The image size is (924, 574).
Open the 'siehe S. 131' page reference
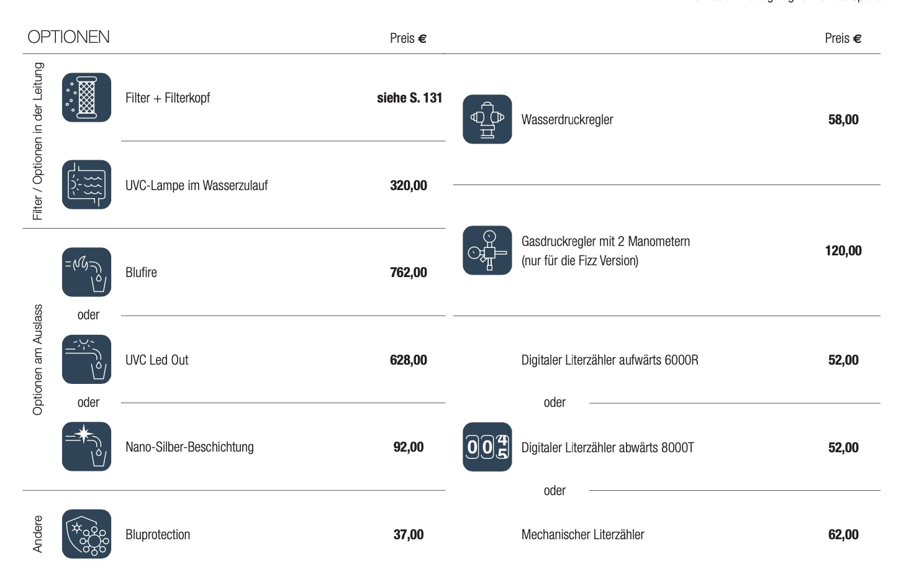tap(409, 98)
